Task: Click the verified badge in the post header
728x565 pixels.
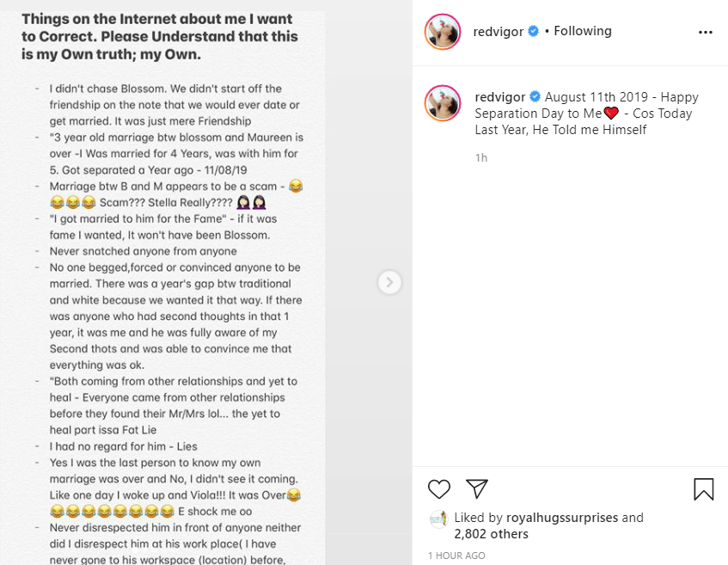Action: [533, 32]
